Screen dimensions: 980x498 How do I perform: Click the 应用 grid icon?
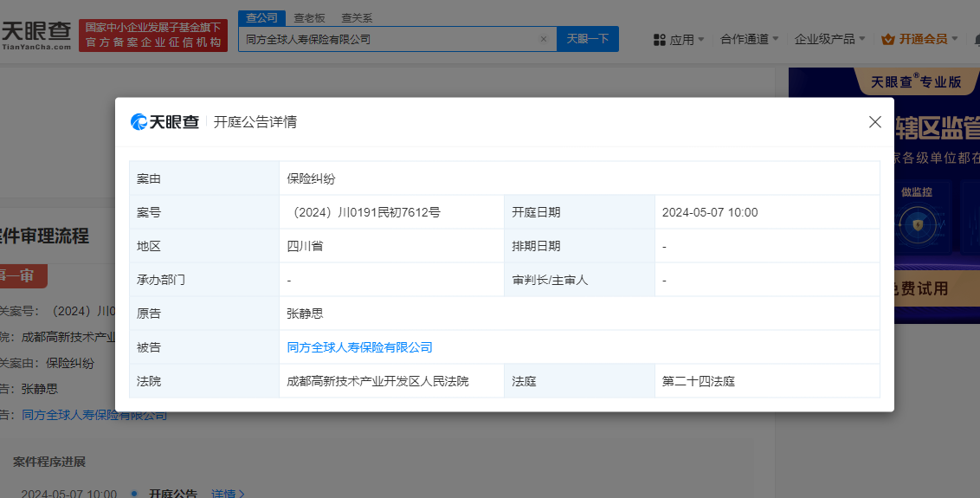pyautogui.click(x=660, y=40)
